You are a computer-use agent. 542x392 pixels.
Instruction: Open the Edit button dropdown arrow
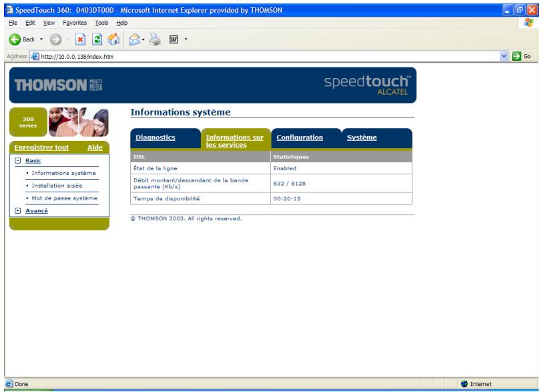(186, 39)
